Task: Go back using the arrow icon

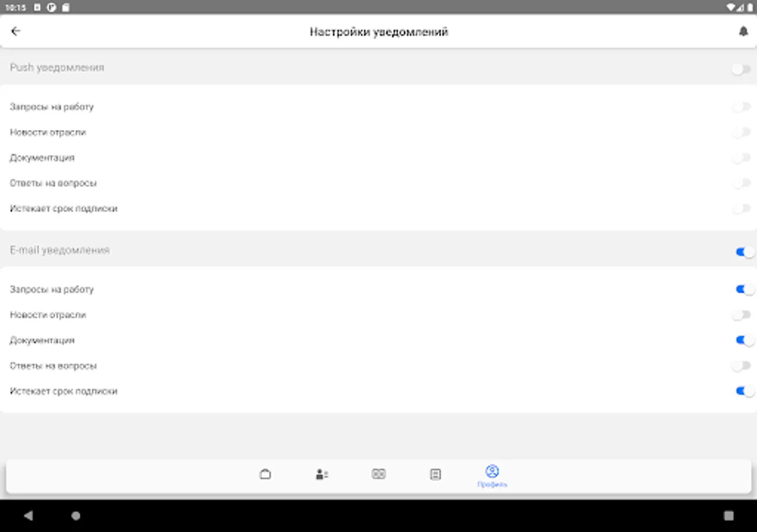Action: 16,31
